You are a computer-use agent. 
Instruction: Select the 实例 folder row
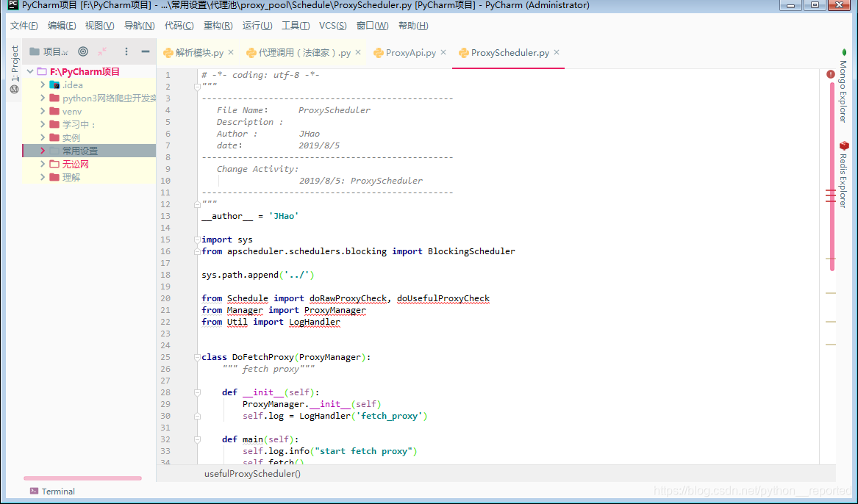[x=89, y=137]
